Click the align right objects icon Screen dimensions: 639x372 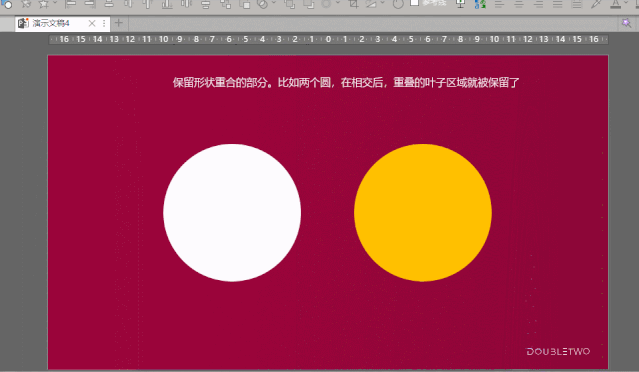(x=90, y=4)
